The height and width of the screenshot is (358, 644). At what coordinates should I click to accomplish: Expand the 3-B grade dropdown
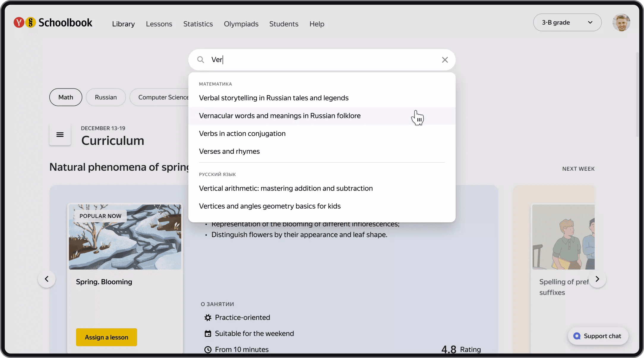[x=567, y=23]
